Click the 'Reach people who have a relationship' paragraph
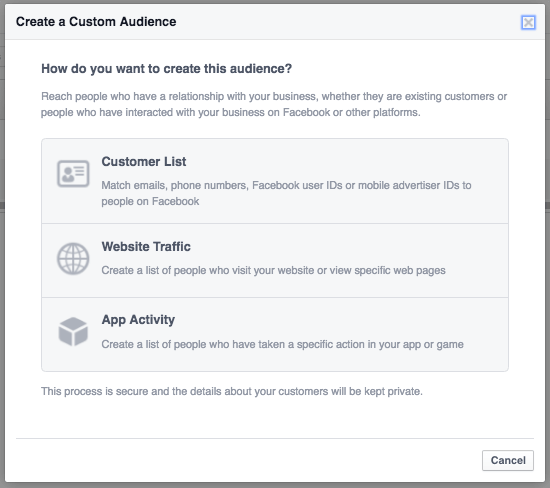The image size is (550, 488). pos(274,104)
